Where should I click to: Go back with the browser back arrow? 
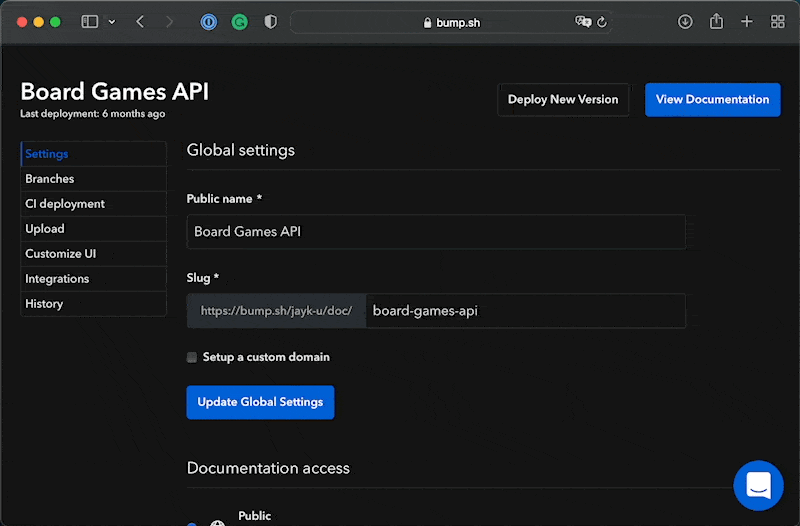point(140,22)
